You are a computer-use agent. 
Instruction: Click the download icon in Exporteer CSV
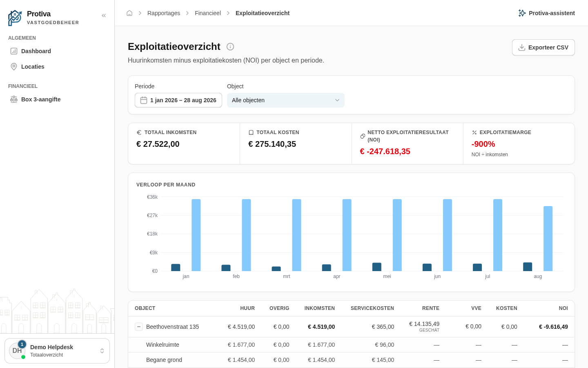[522, 47]
